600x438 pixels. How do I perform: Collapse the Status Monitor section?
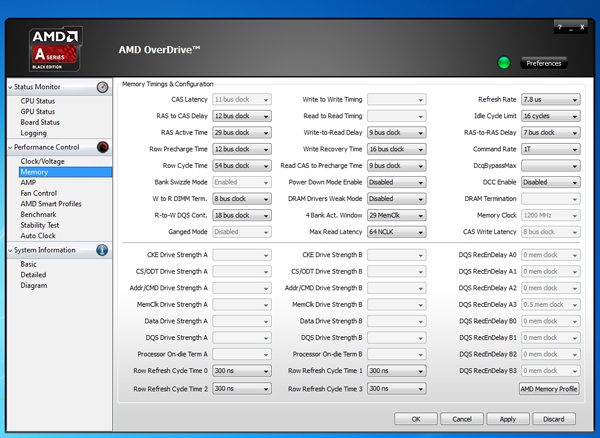(x=10, y=87)
